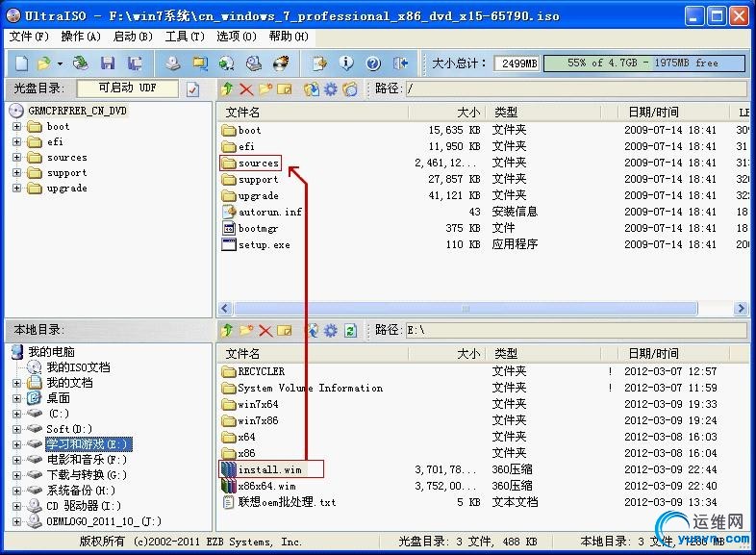This screenshot has width=756, height=555.
Task: Open the 帮助(H) menu
Action: coord(289,37)
